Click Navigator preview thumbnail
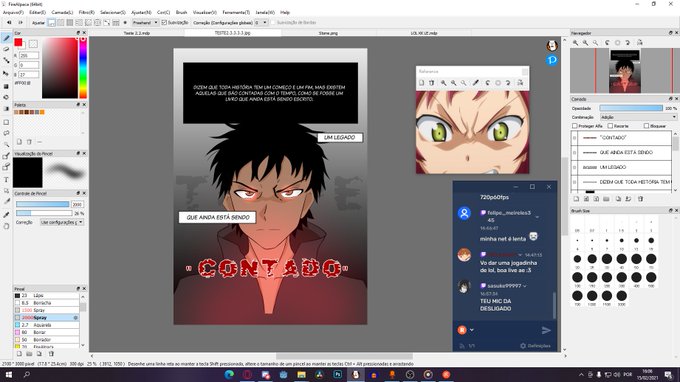680x382 pixels. coord(624,72)
